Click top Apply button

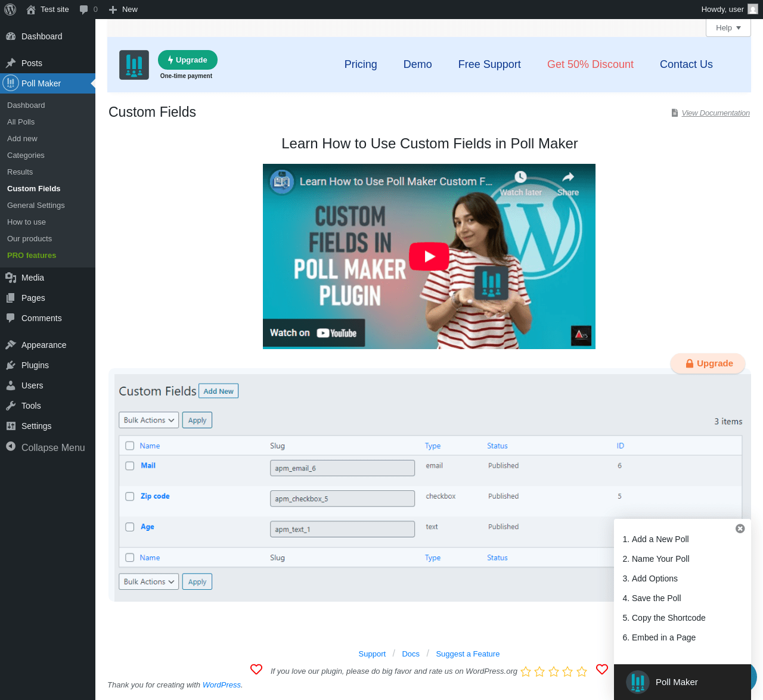click(x=197, y=420)
